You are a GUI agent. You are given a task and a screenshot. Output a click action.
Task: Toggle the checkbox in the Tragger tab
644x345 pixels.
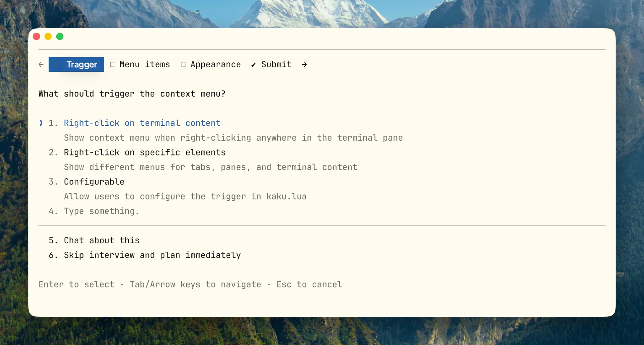pyautogui.click(x=57, y=65)
